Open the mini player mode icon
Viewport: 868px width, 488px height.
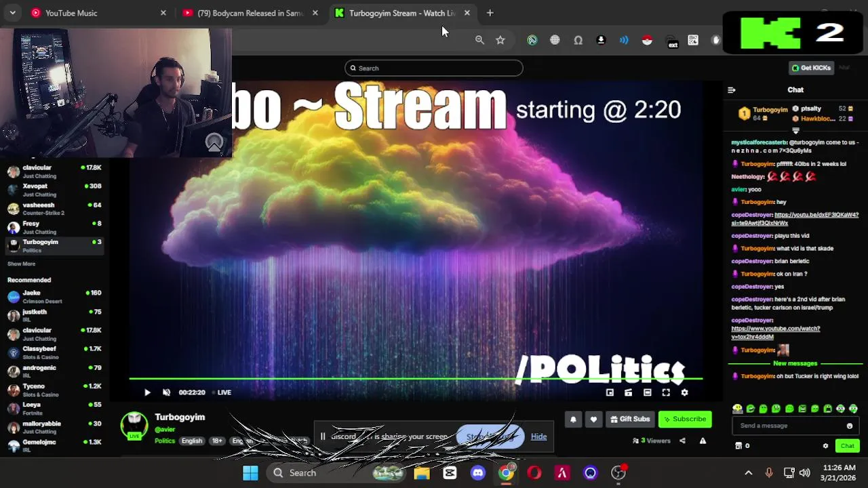coord(610,392)
